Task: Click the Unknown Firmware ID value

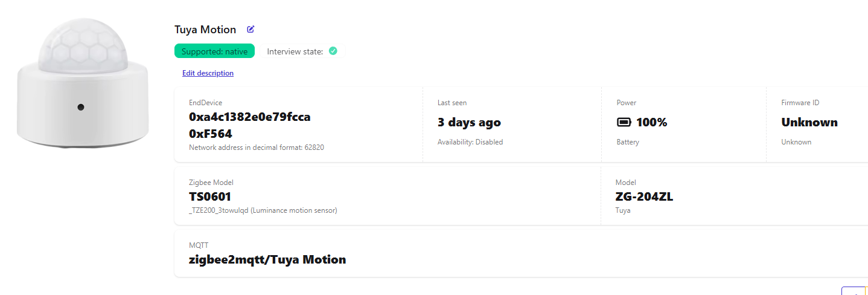Action: (809, 122)
